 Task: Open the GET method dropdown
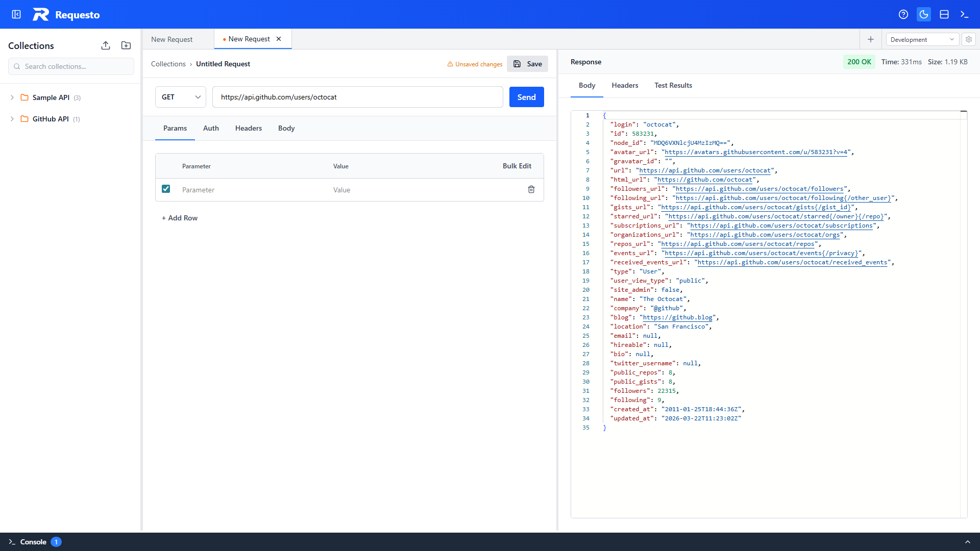(x=181, y=97)
